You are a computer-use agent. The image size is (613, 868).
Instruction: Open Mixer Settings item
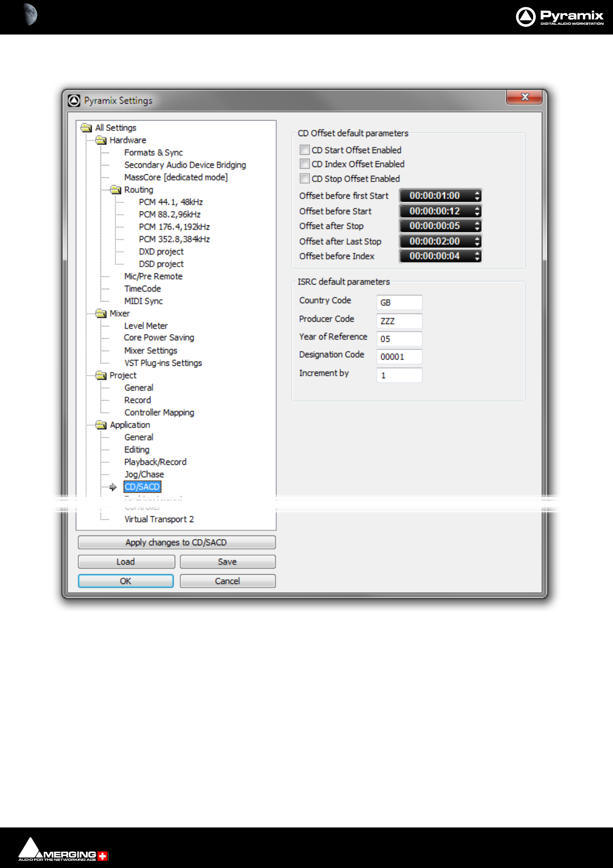pos(150,350)
